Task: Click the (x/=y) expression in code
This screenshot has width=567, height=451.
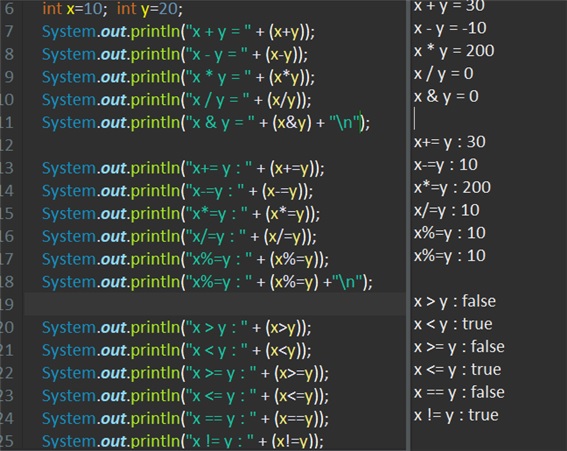Action: pos(287,237)
